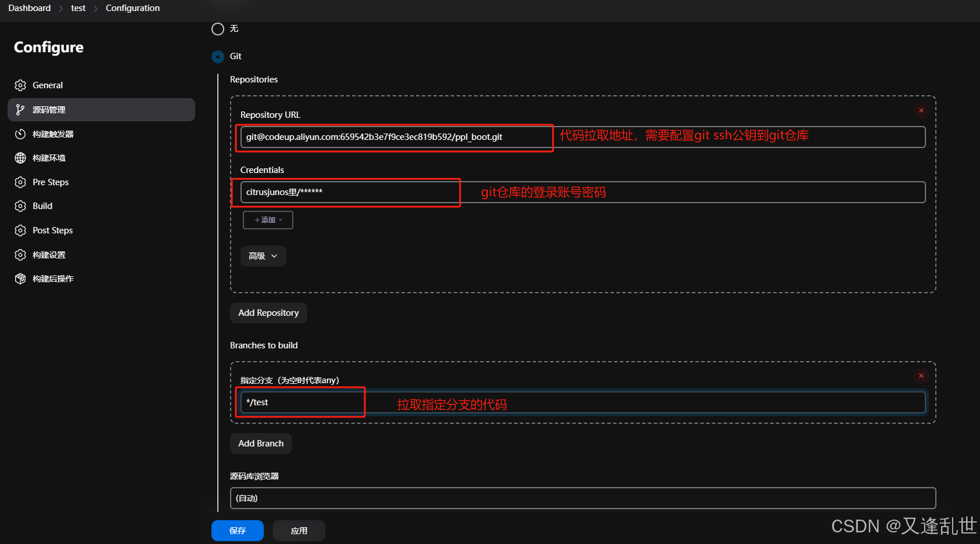Select the 无 radio option
980x544 pixels.
click(218, 29)
